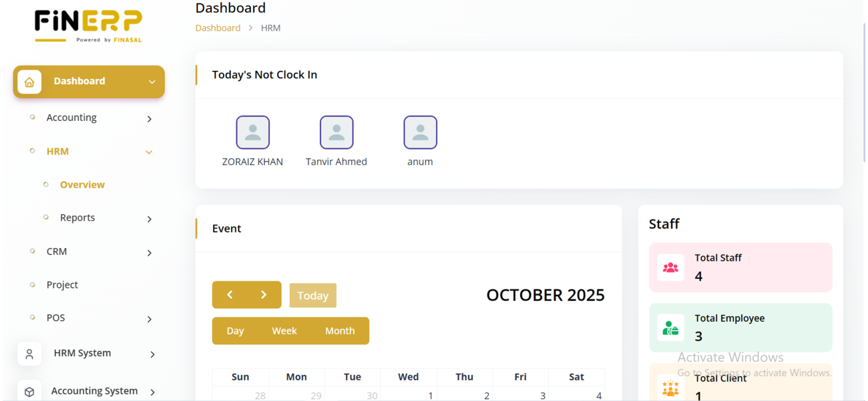Go to previous month in calendar
The height and width of the screenshot is (401, 868).
coord(230,295)
